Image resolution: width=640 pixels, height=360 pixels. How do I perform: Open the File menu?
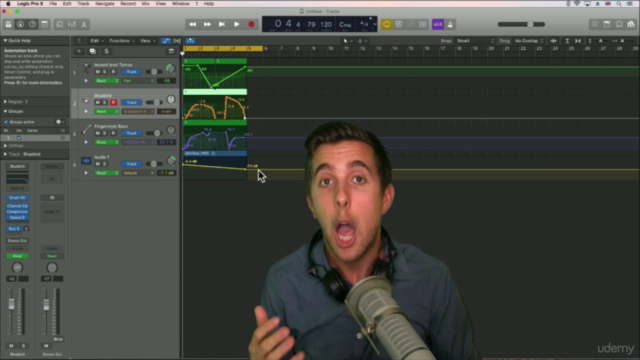(x=53, y=4)
